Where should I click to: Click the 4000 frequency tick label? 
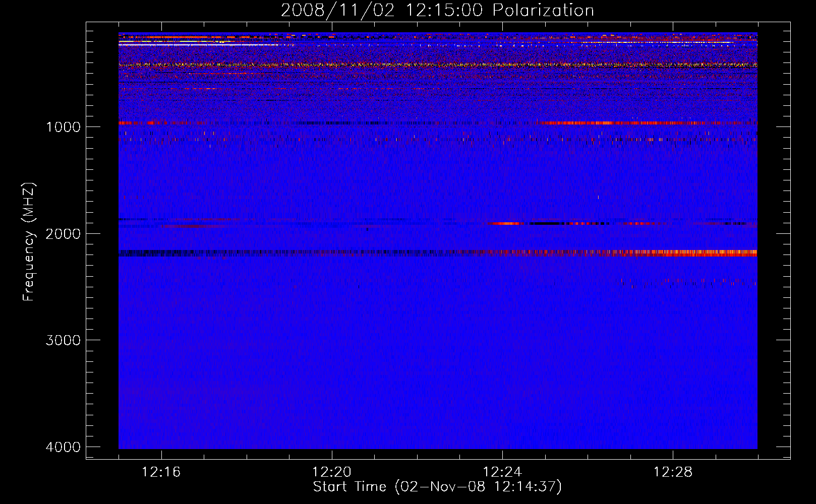[x=63, y=447]
